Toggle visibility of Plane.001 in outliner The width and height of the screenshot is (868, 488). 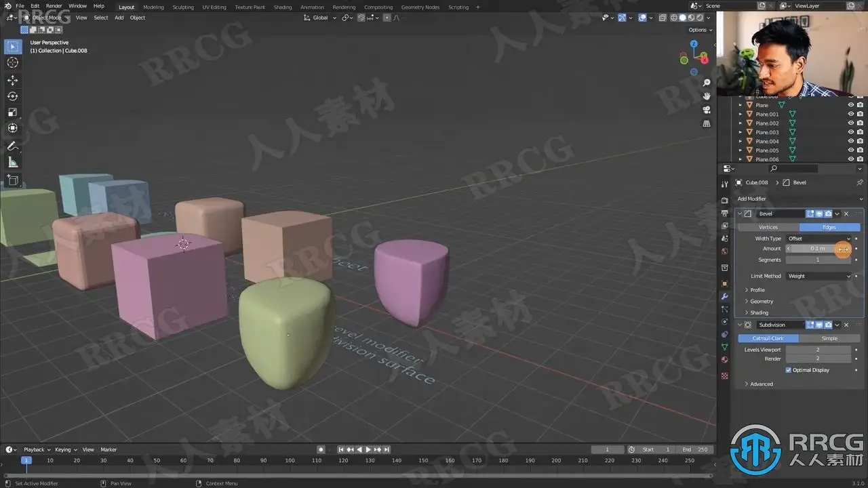pyautogui.click(x=851, y=114)
